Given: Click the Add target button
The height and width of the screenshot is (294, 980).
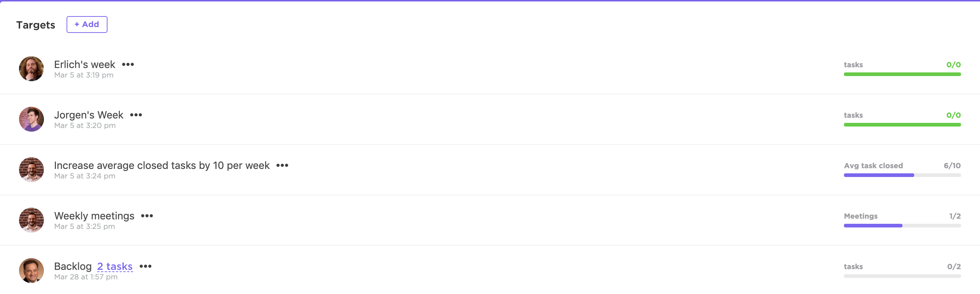Looking at the screenshot, I should (87, 24).
